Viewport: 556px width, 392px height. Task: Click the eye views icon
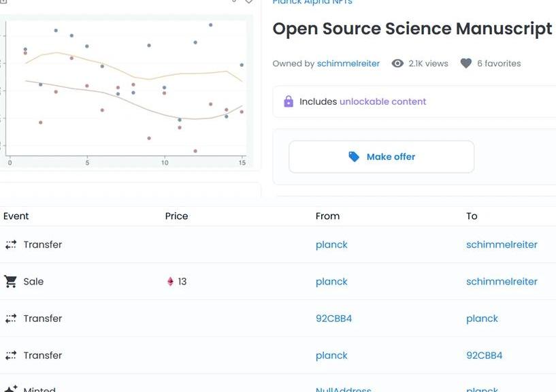[x=397, y=63]
